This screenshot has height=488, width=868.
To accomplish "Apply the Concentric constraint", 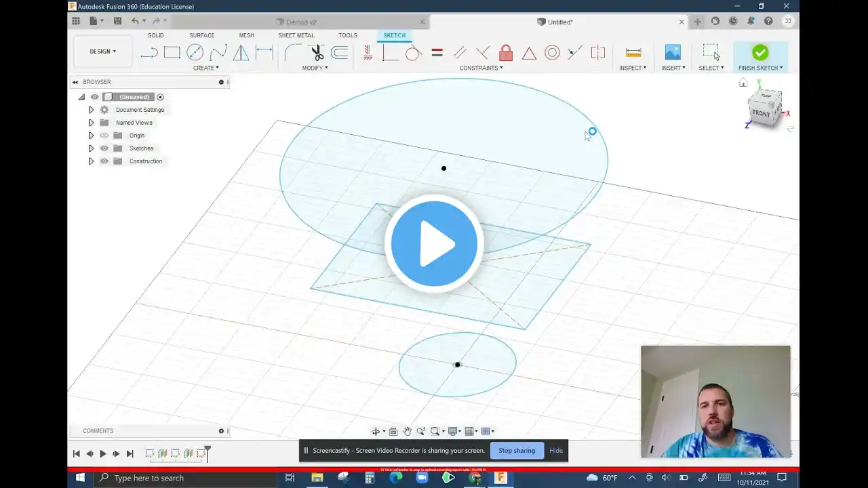I will 552,53.
